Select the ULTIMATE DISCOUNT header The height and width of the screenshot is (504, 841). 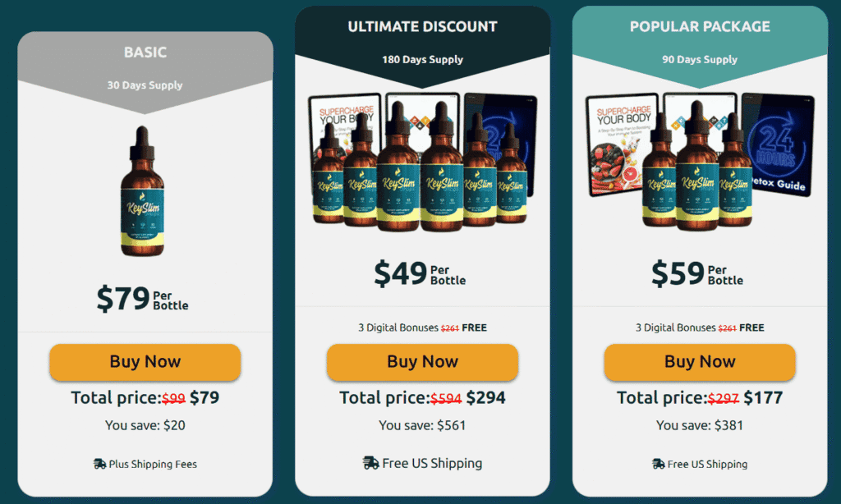coord(422,26)
